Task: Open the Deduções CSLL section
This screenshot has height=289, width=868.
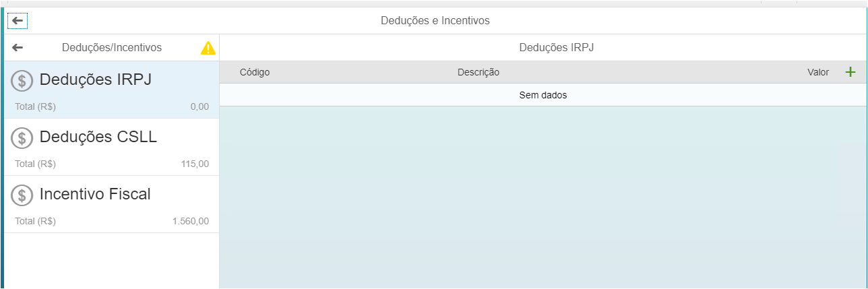Action: [112, 147]
